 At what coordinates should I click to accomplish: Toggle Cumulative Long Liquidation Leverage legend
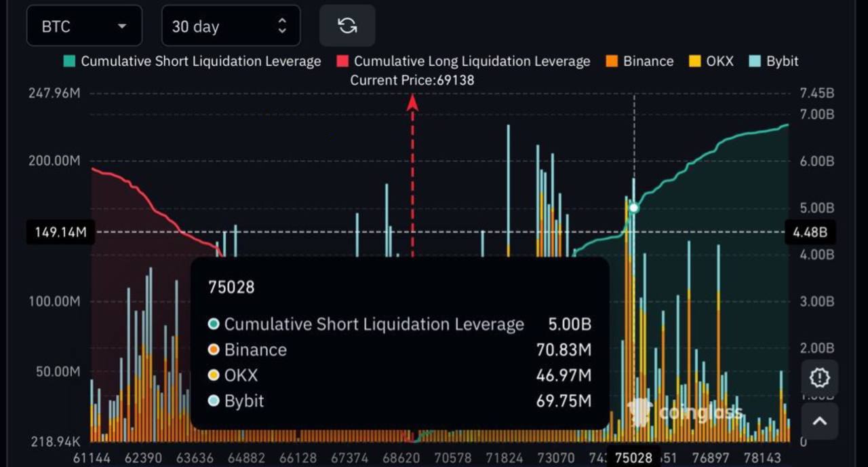pos(472,61)
